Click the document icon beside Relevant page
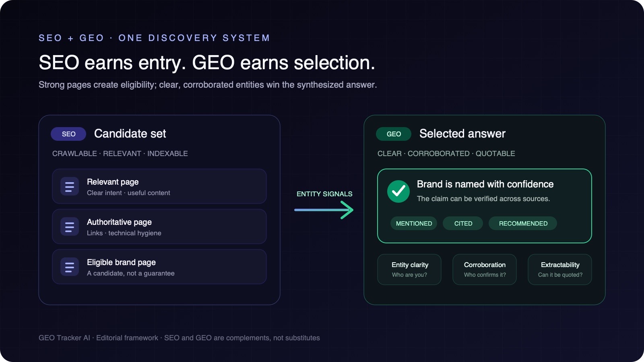 tap(69, 187)
